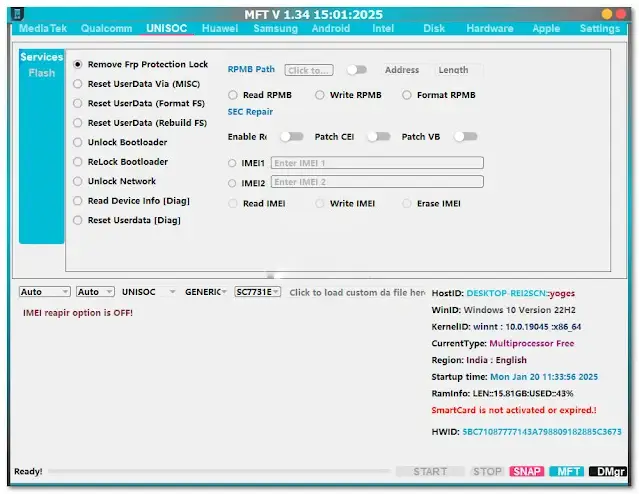639x494 pixels.
Task: Select the Services side tab
Action: point(42,57)
